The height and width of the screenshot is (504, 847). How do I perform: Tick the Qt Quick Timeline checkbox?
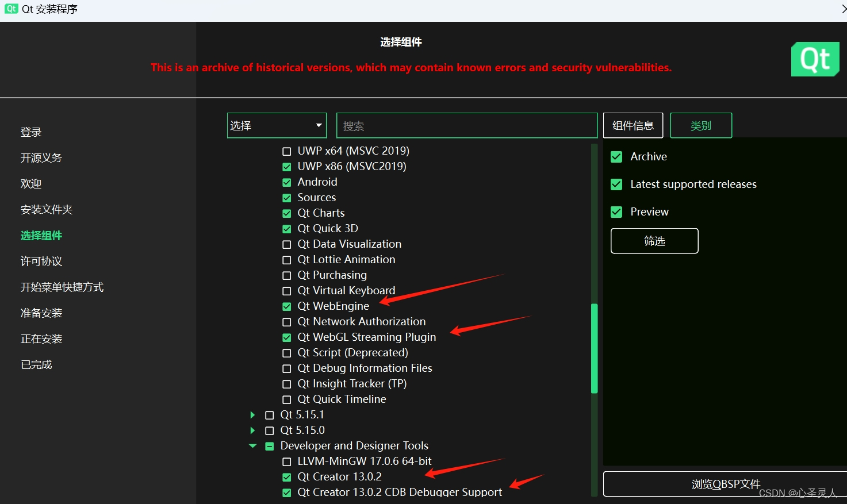[287, 400]
